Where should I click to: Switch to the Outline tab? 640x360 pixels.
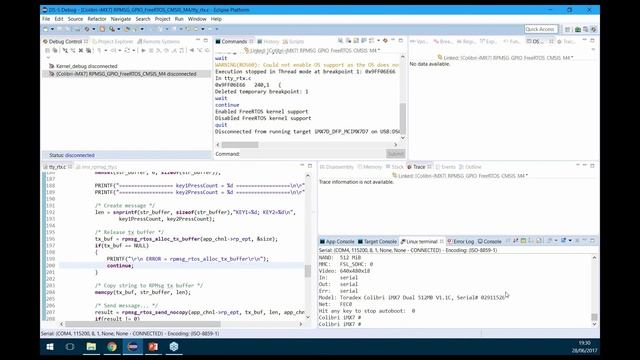point(470,167)
